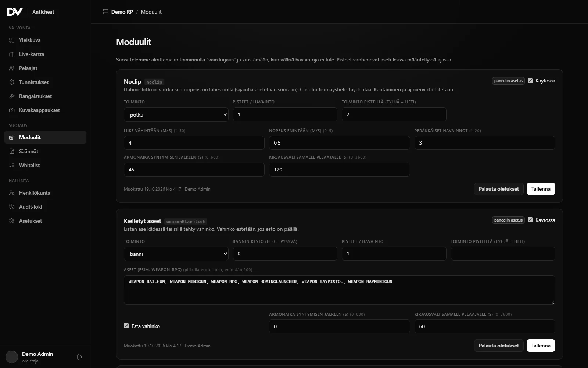The height and width of the screenshot is (368, 588).
Task: Click the paneelin asetus badge in Noclip
Action: (508, 81)
